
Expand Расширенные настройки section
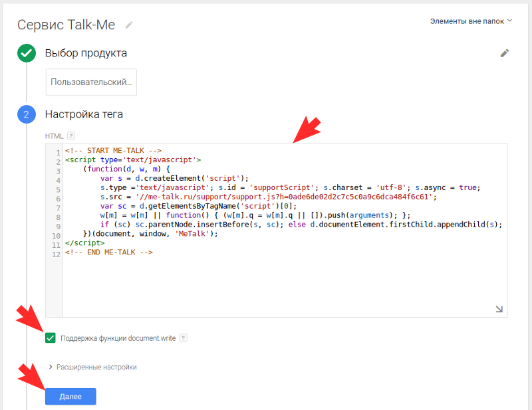click(92, 367)
